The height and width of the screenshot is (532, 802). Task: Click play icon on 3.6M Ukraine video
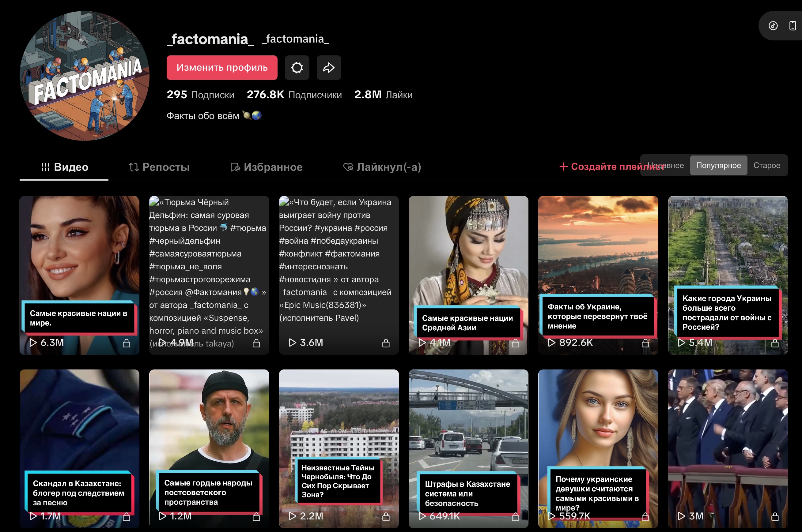point(292,342)
